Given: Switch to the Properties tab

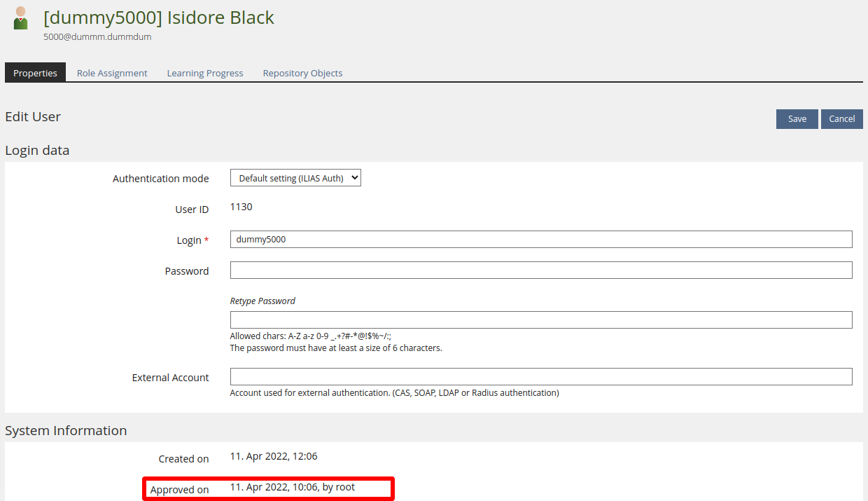Looking at the screenshot, I should [35, 73].
